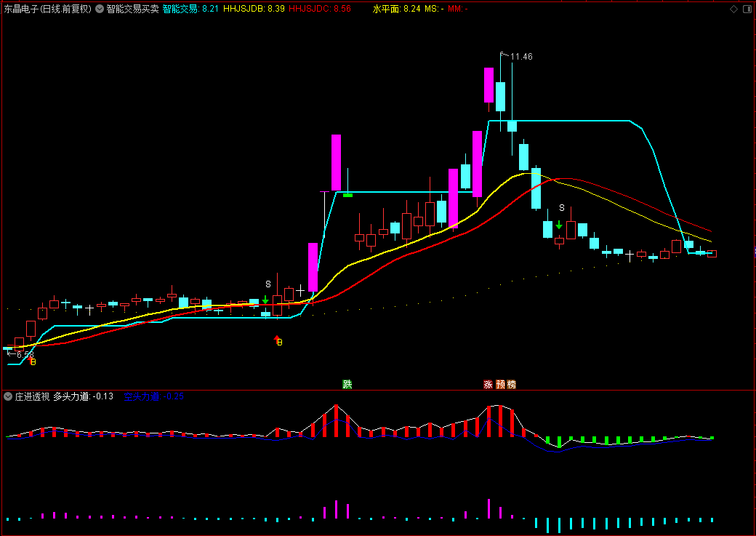Select the HHJSJDB: 8.39 value

[254, 9]
